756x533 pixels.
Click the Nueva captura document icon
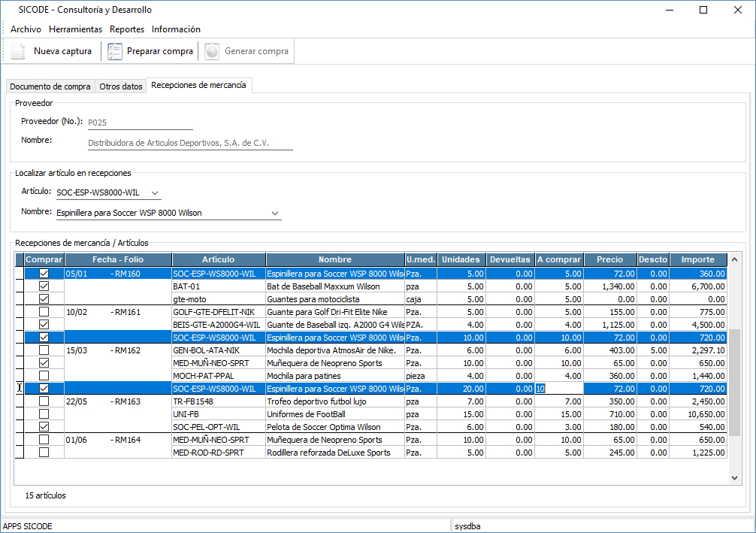coord(17,51)
